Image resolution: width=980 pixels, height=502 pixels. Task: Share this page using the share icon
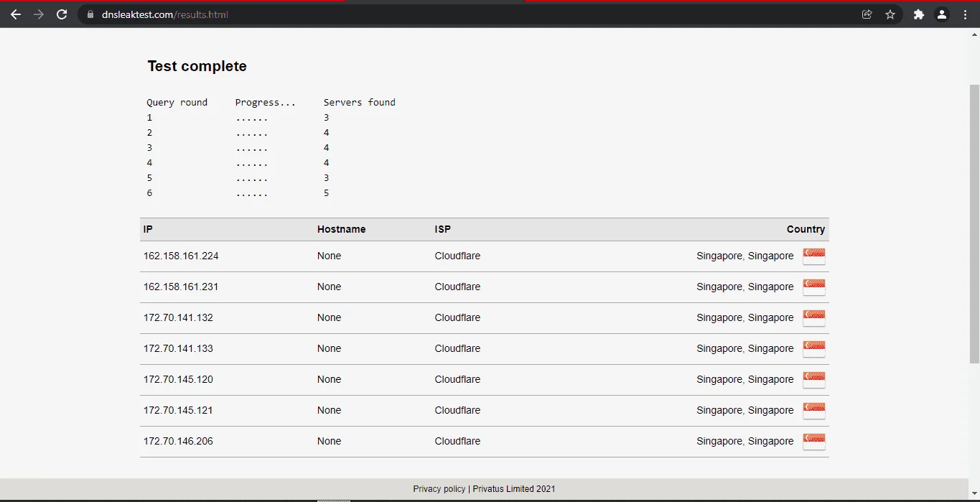click(x=867, y=14)
